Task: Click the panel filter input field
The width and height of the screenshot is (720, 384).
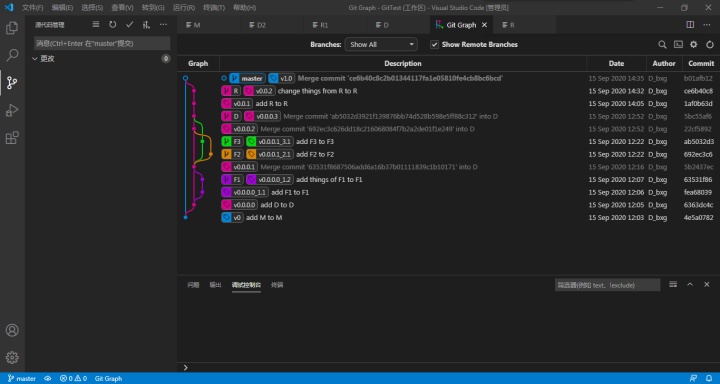Action: [608, 285]
